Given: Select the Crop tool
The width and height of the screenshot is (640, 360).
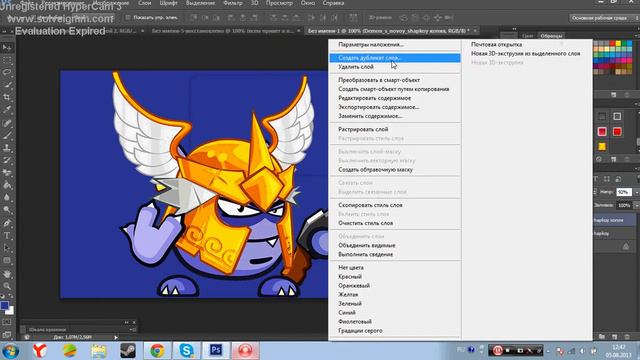Looking at the screenshot, I should [x=7, y=98].
